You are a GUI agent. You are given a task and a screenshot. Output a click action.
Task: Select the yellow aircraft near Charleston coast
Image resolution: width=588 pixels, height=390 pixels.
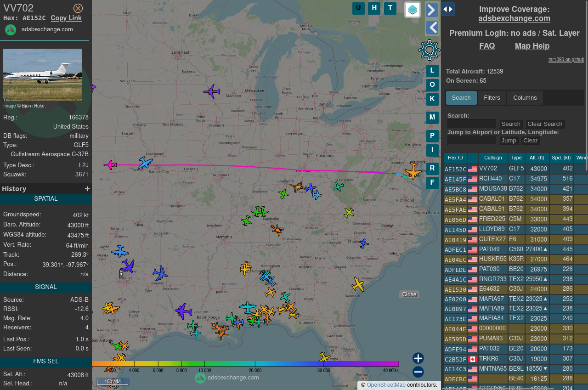[358, 284]
